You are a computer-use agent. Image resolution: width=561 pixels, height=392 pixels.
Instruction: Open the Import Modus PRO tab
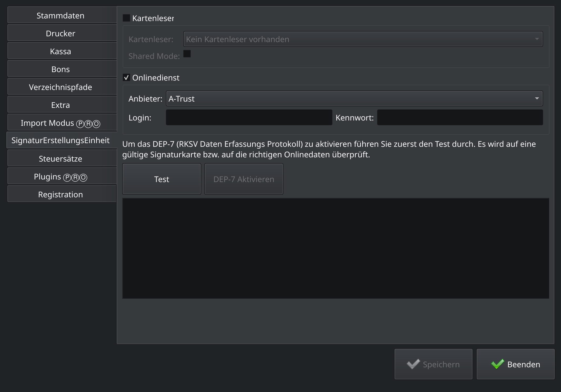(62, 123)
